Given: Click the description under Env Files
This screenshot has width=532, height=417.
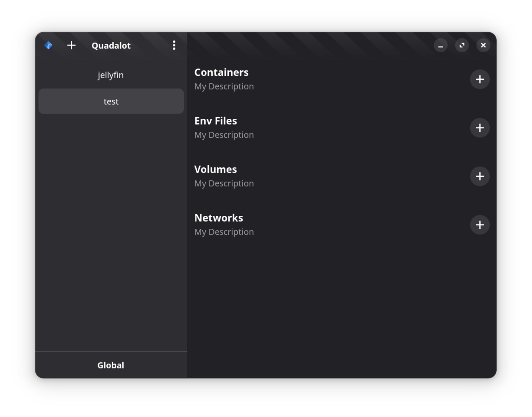Looking at the screenshot, I should tap(224, 135).
